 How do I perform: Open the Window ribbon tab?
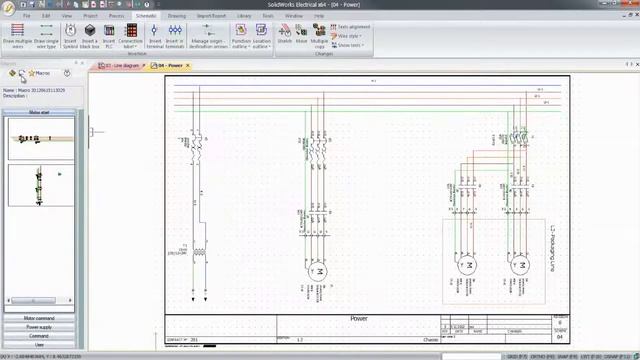click(x=293, y=16)
